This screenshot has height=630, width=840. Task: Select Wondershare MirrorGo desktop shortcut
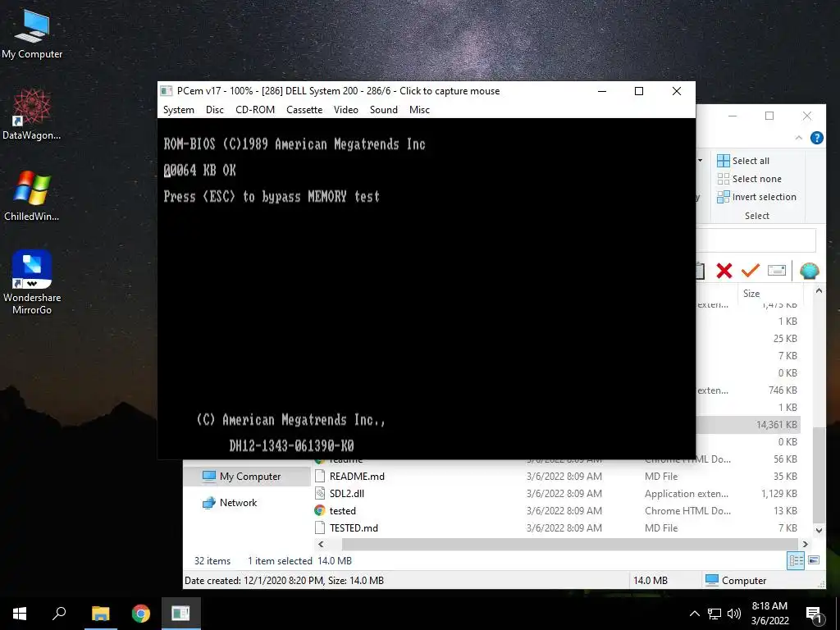[x=32, y=282]
